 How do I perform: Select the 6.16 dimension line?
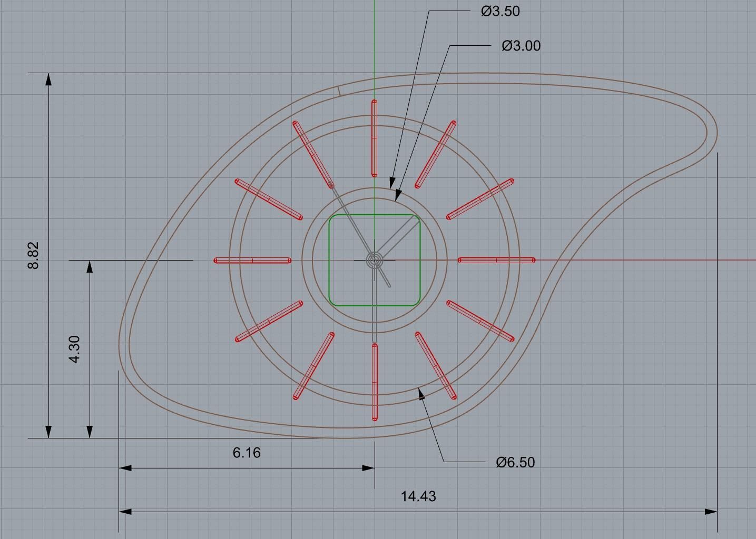point(246,467)
